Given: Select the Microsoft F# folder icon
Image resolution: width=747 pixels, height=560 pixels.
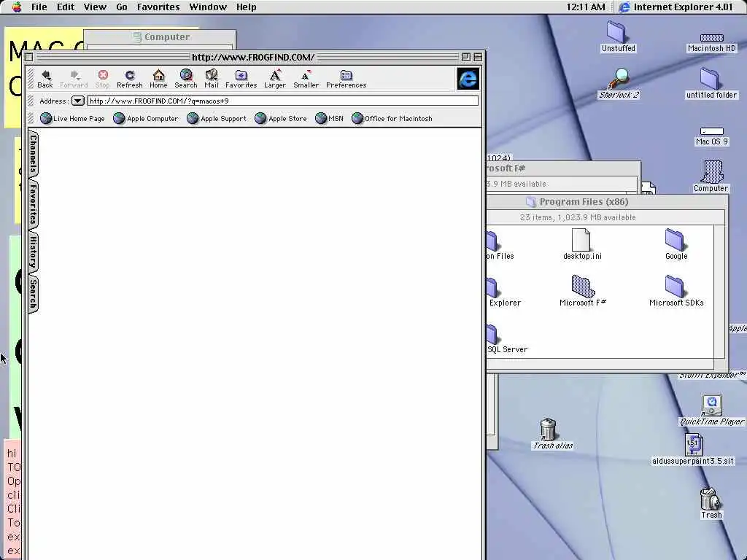Looking at the screenshot, I should (x=582, y=291).
